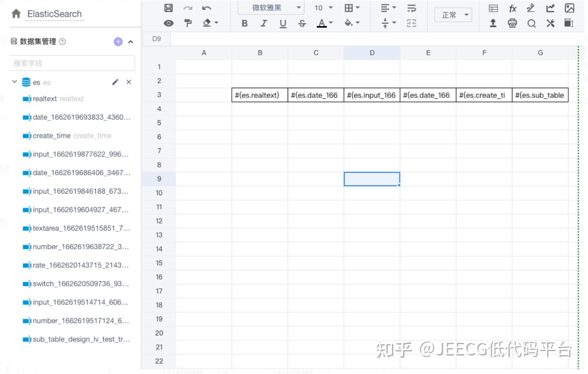Open the 正常 number format dropdown
588x374 pixels.
pos(453,15)
